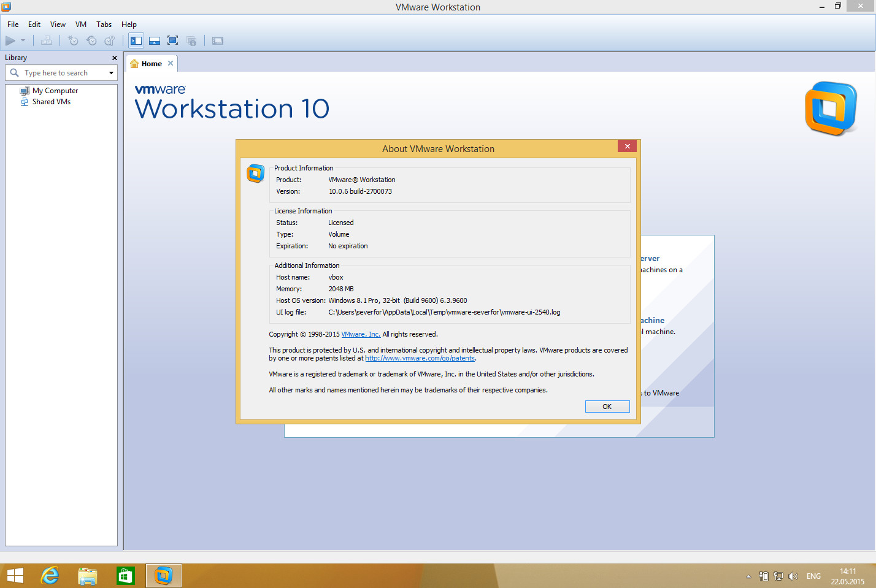Click the Library search input field

point(61,73)
